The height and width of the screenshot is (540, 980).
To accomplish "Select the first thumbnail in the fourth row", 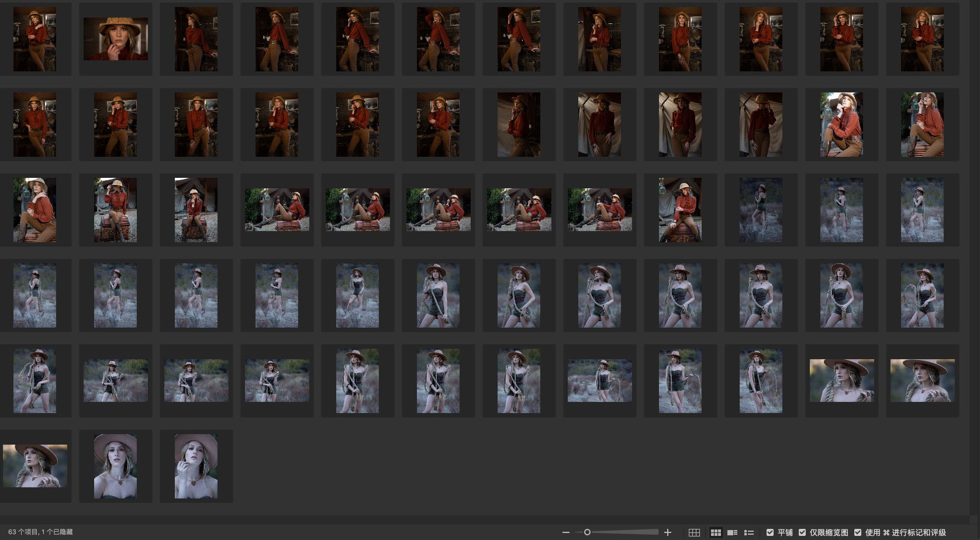I will (34, 295).
